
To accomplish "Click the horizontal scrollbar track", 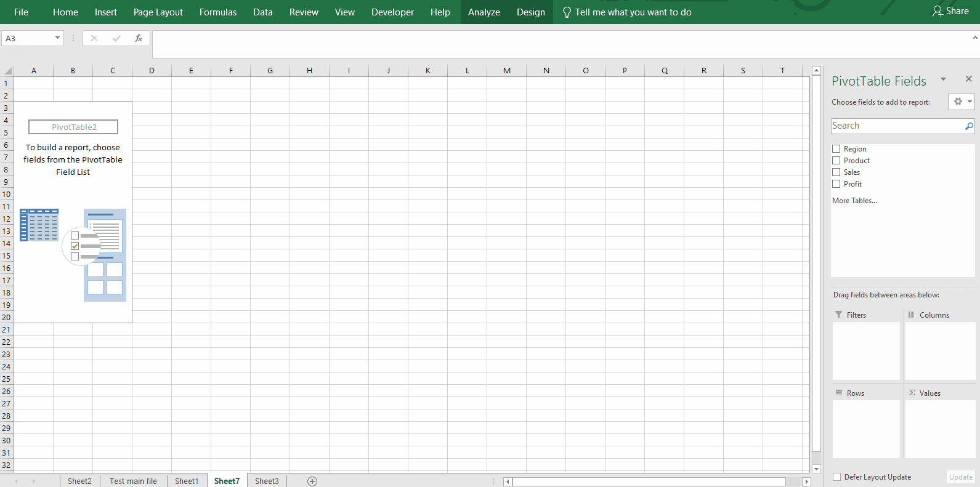I will (647, 481).
